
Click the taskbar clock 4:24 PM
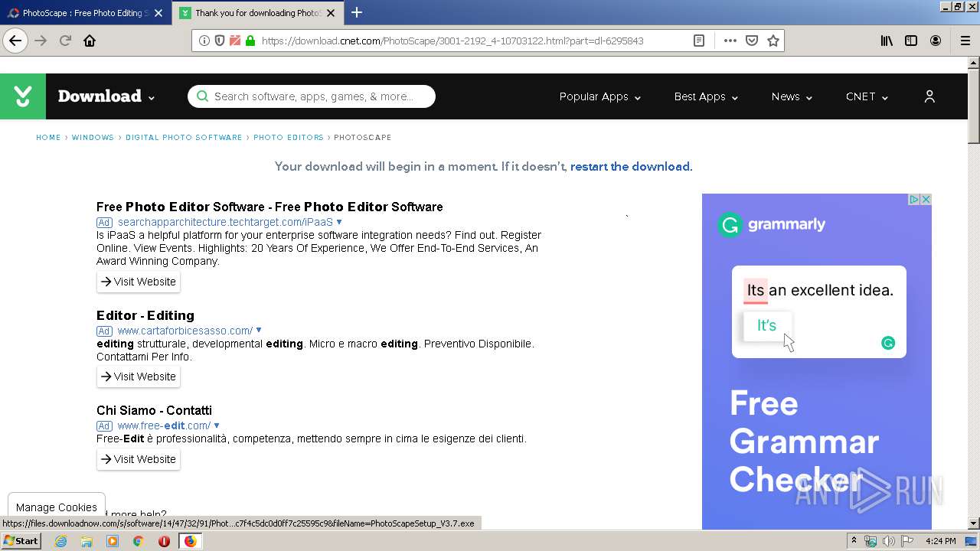(940, 541)
